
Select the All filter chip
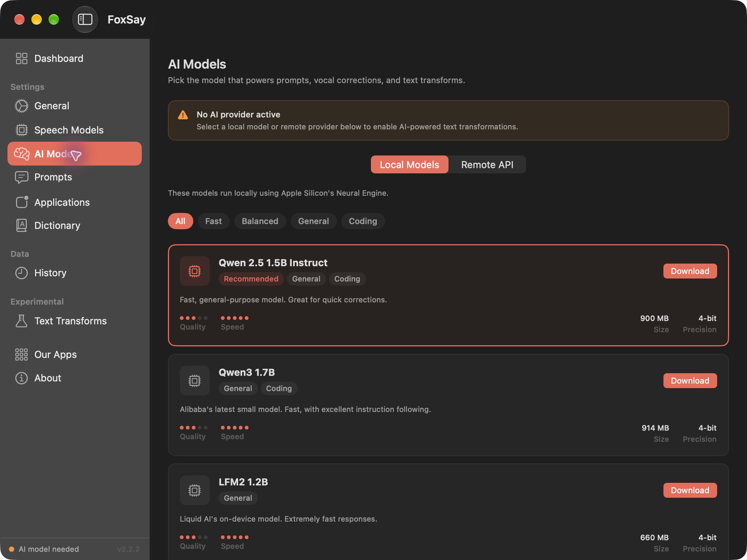tap(181, 221)
